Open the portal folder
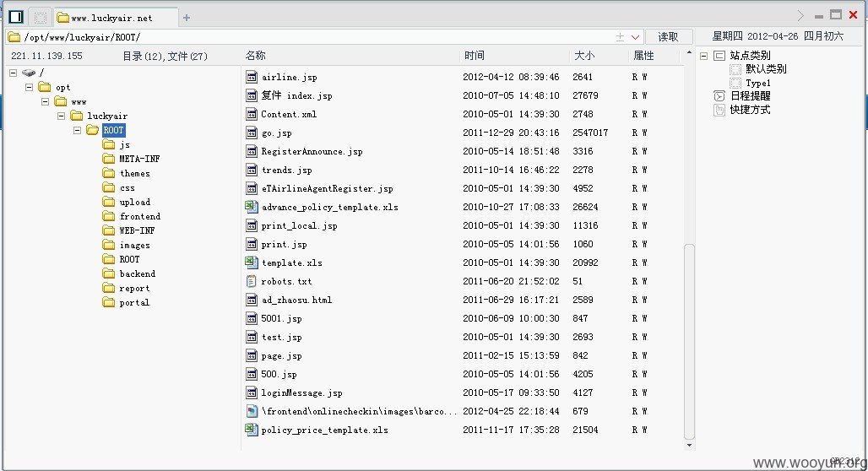 pyautogui.click(x=126, y=303)
